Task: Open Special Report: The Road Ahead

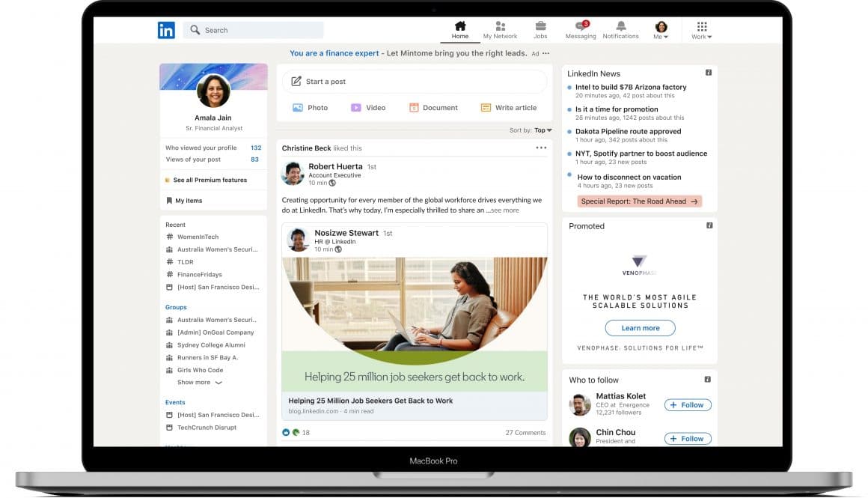Action: pyautogui.click(x=638, y=201)
